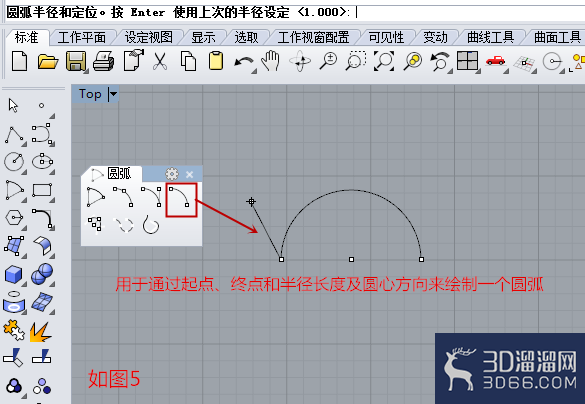The image size is (585, 404).
Task: Create a new file with the blank page icon
Action: coord(19,61)
